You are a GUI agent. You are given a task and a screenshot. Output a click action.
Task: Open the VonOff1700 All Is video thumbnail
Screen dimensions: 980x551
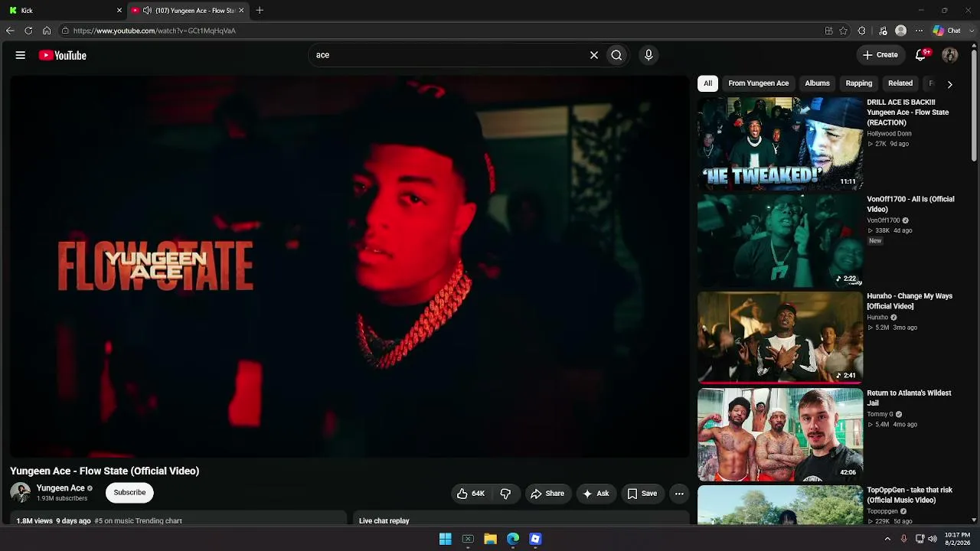coord(780,240)
